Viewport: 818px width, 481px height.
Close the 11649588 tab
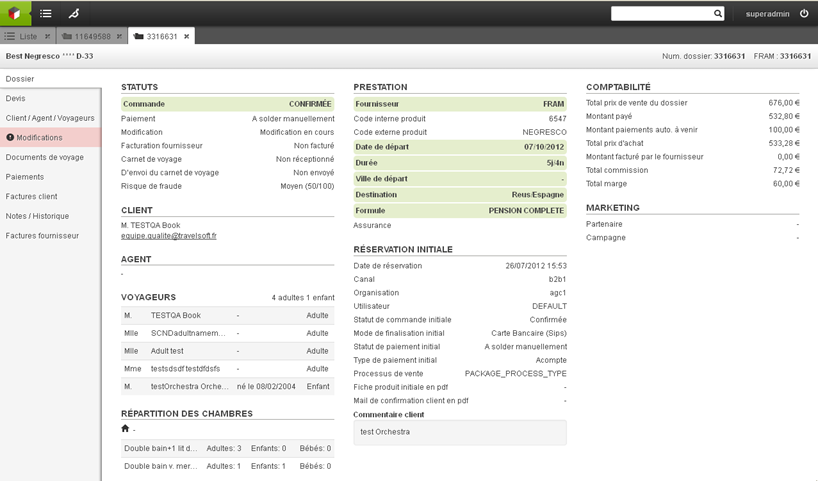click(119, 37)
